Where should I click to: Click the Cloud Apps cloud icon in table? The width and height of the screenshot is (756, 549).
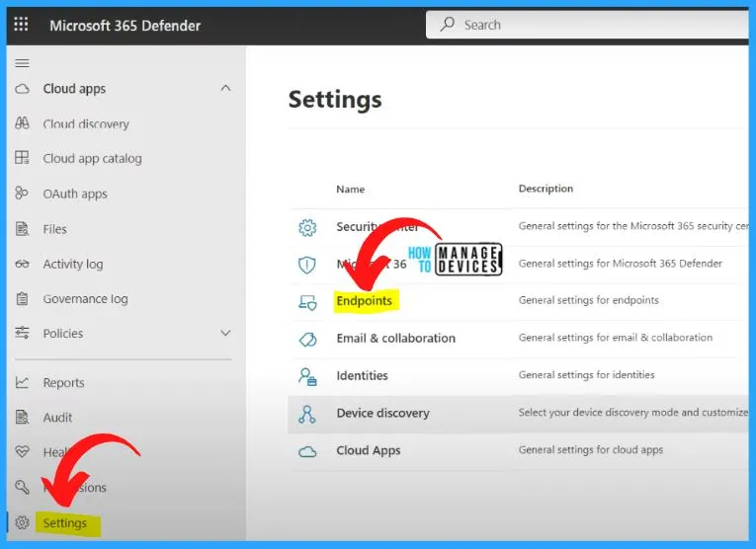pos(307,451)
